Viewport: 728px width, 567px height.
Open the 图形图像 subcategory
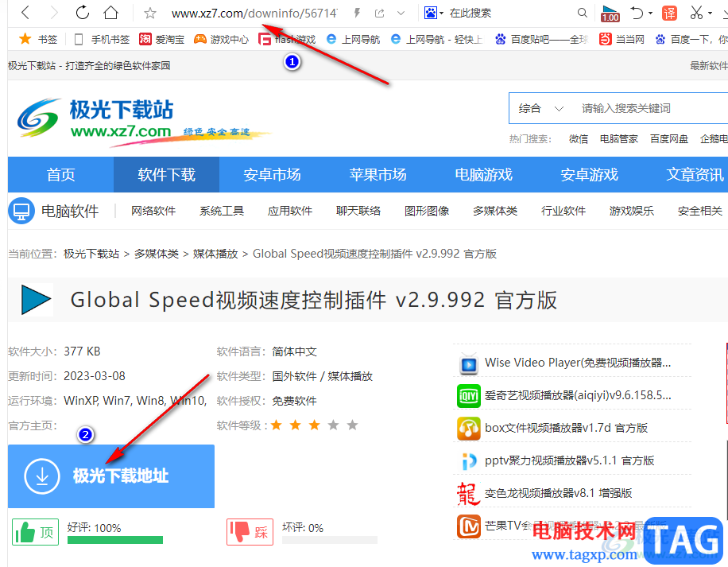point(427,211)
